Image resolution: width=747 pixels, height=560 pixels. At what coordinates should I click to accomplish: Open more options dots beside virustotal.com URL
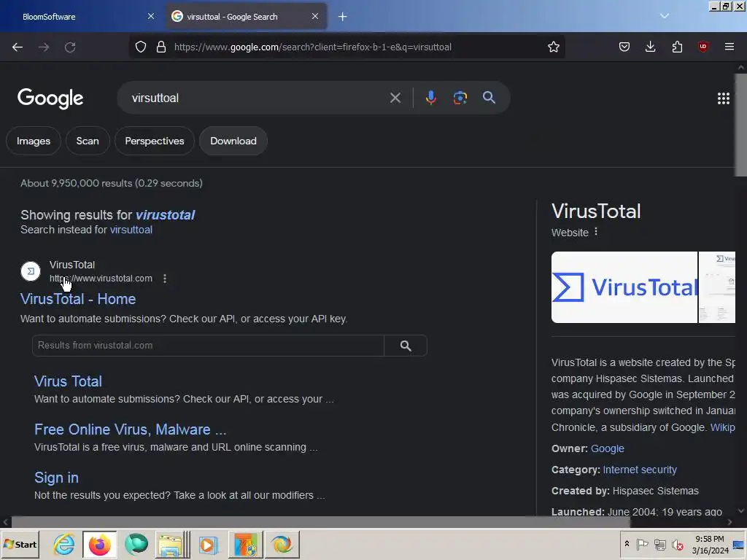(x=165, y=279)
